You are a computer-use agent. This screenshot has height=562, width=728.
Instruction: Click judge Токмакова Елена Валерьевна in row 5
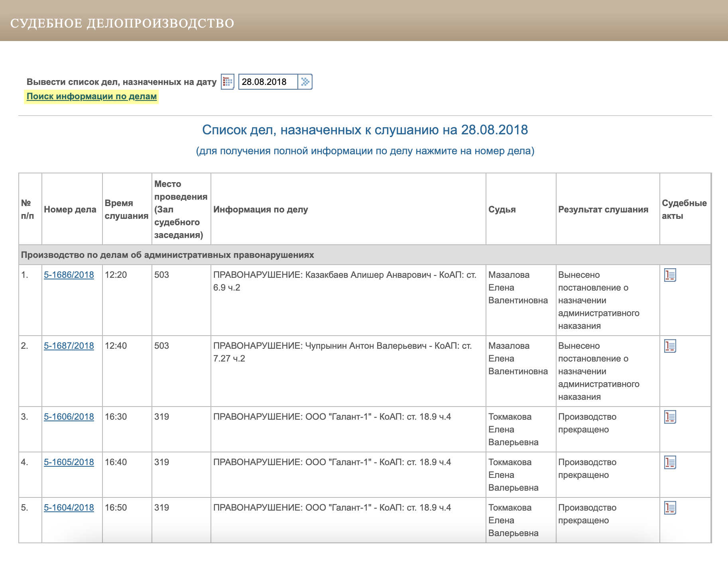514,521
